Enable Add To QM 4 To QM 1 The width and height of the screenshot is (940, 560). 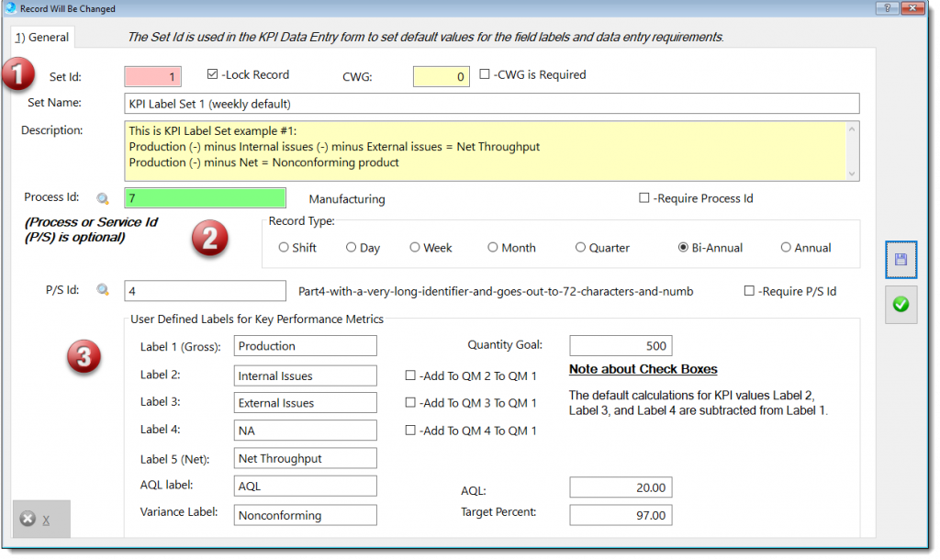point(410,430)
